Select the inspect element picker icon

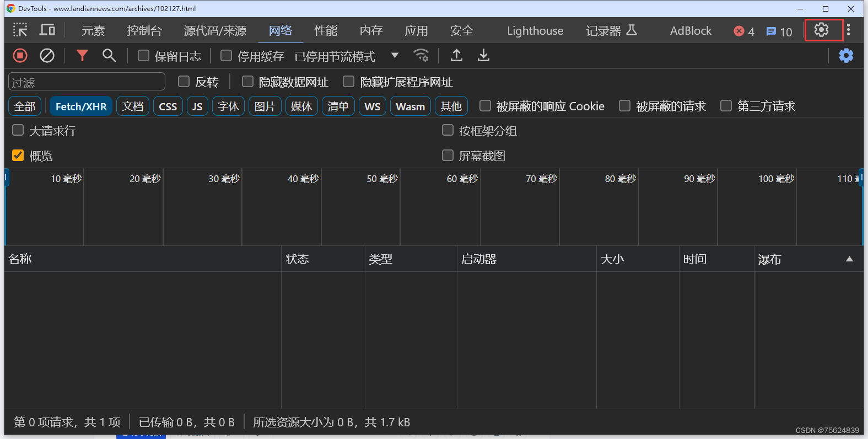coord(20,30)
